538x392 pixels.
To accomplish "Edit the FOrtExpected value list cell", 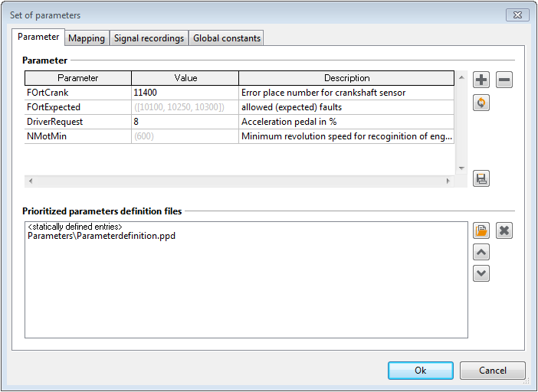I will click(185, 107).
